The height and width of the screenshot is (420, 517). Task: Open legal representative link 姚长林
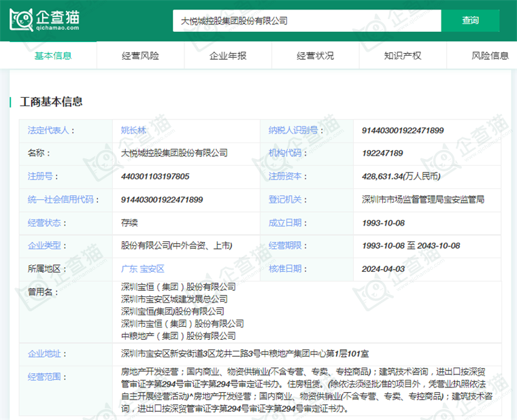[133, 130]
